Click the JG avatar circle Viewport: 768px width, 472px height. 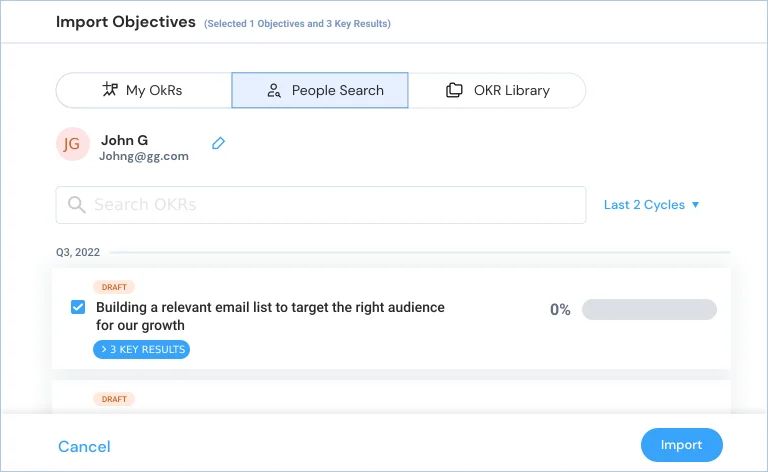72,144
